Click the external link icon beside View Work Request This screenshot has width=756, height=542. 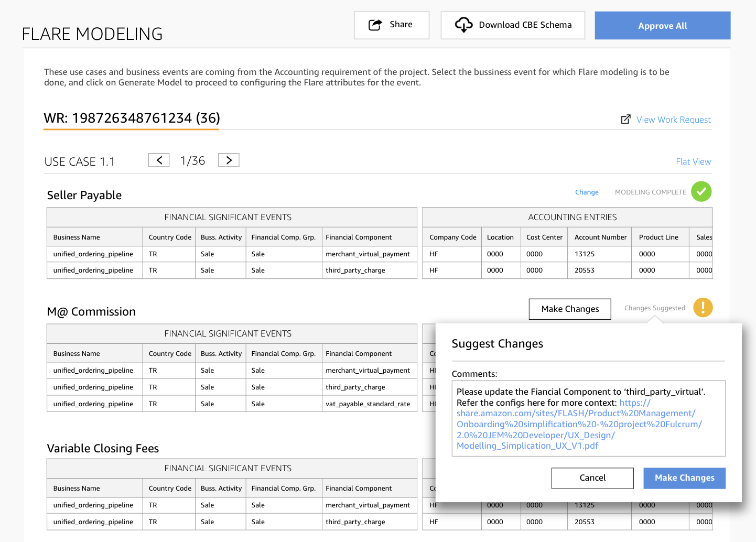[625, 120]
